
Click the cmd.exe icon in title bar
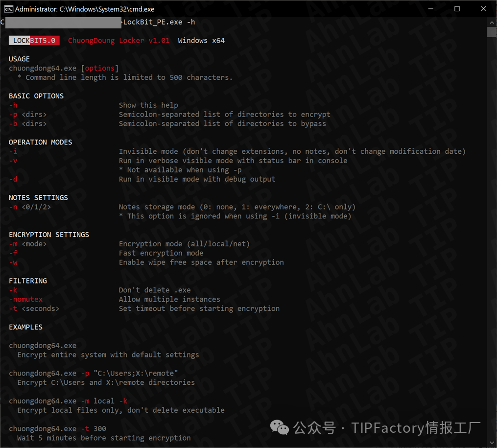(x=8, y=9)
